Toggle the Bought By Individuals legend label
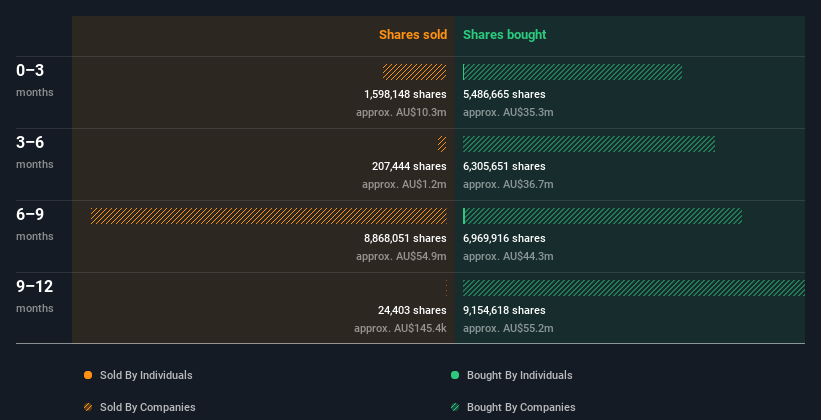 tap(519, 375)
